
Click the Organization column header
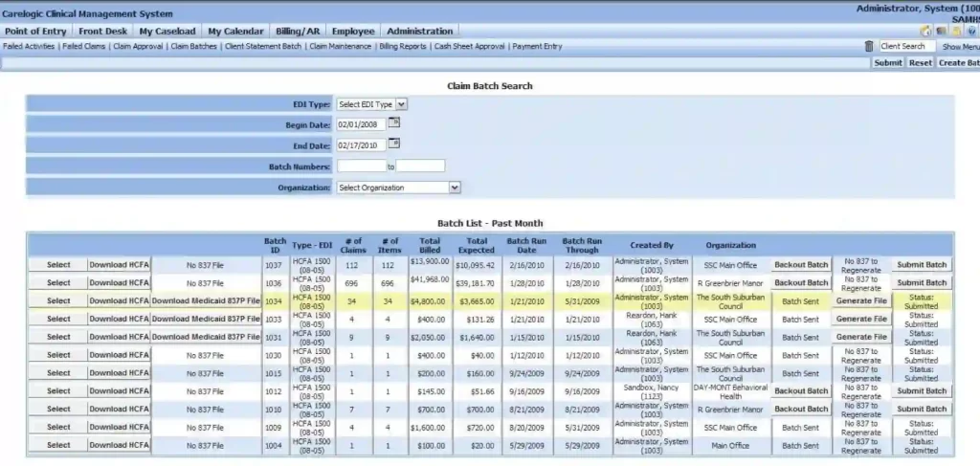(x=730, y=246)
